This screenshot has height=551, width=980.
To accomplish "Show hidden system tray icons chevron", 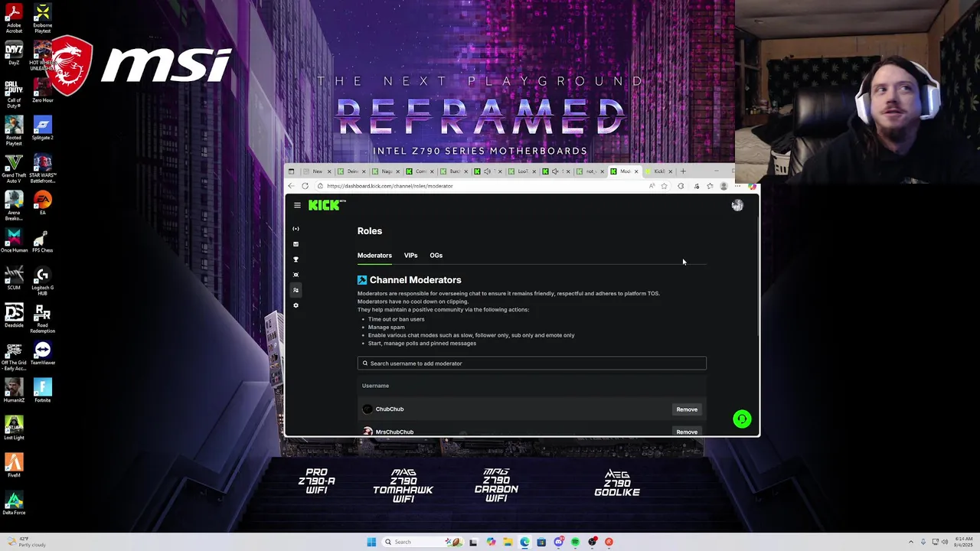I will [910, 542].
